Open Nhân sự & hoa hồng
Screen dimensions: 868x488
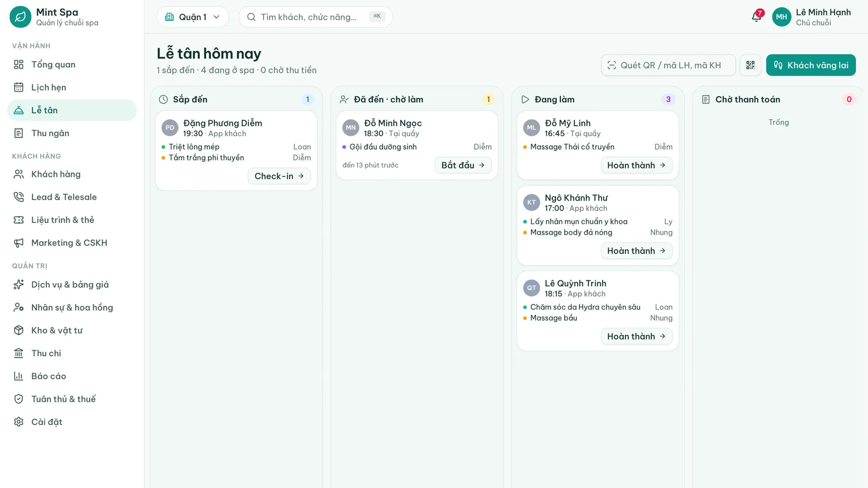72,307
